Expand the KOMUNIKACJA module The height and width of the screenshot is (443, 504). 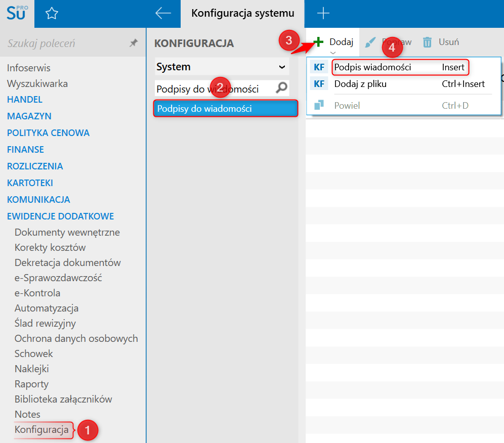38,200
